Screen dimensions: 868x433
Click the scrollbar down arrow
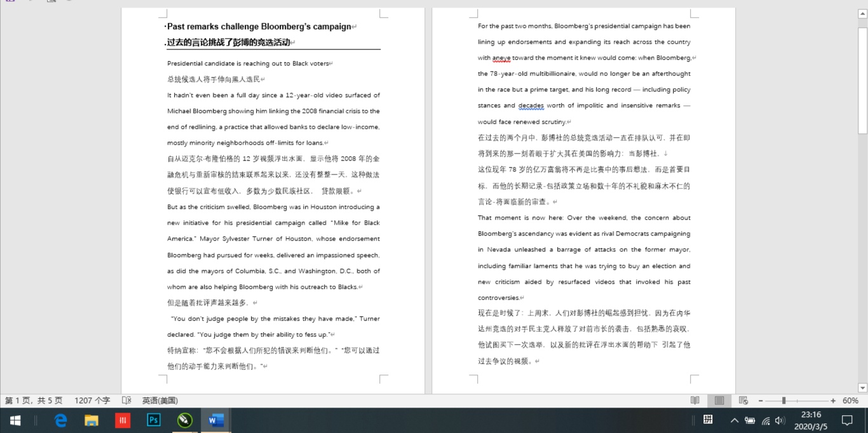863,388
